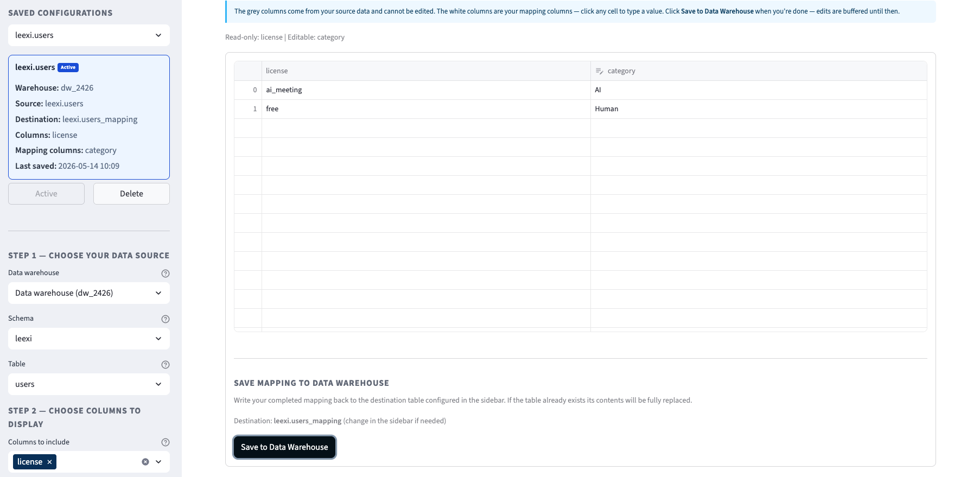The height and width of the screenshot is (477, 980).
Task: Open help for Columns to include
Action: click(x=166, y=442)
